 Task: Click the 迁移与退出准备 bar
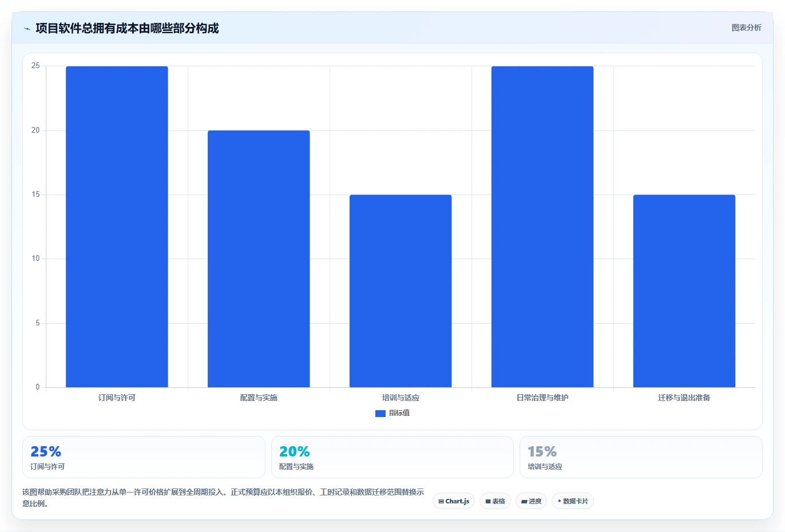684,291
